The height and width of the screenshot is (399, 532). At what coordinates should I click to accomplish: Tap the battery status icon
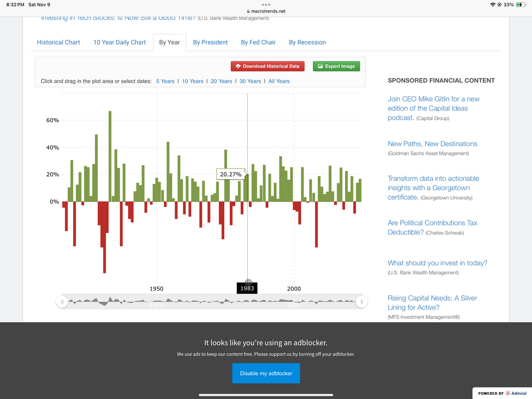click(x=521, y=4)
